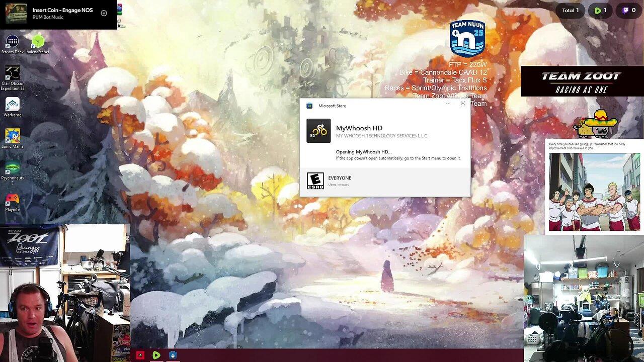This screenshot has width=644, height=362.
Task: Launch the Psychonauts 2 desktop shortcut
Action: (12, 172)
